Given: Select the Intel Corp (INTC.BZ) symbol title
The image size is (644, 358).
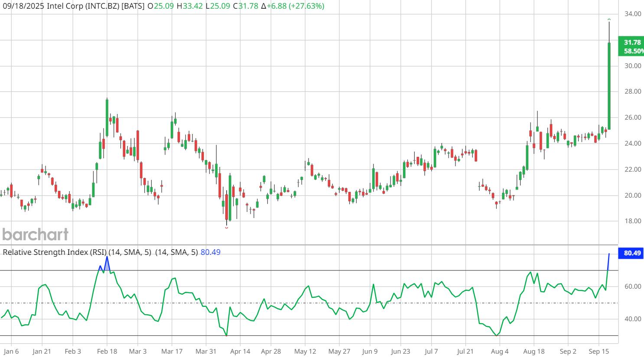Looking at the screenshot, I should tap(83, 6).
